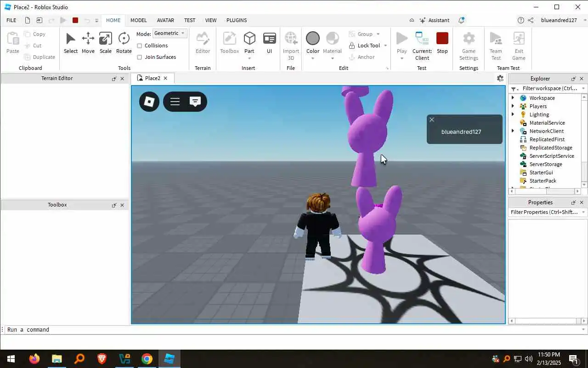This screenshot has height=368, width=588.
Task: Open File Explorer from taskbar
Action: pyautogui.click(x=57, y=359)
